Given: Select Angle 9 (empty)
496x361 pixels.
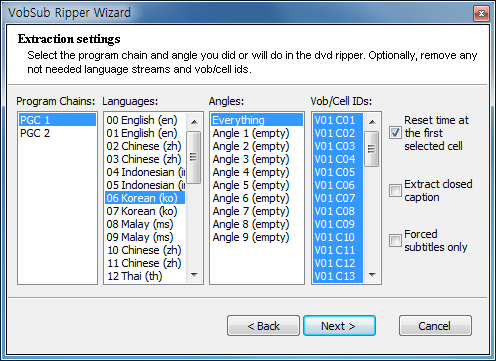Looking at the screenshot, I should click(257, 237).
